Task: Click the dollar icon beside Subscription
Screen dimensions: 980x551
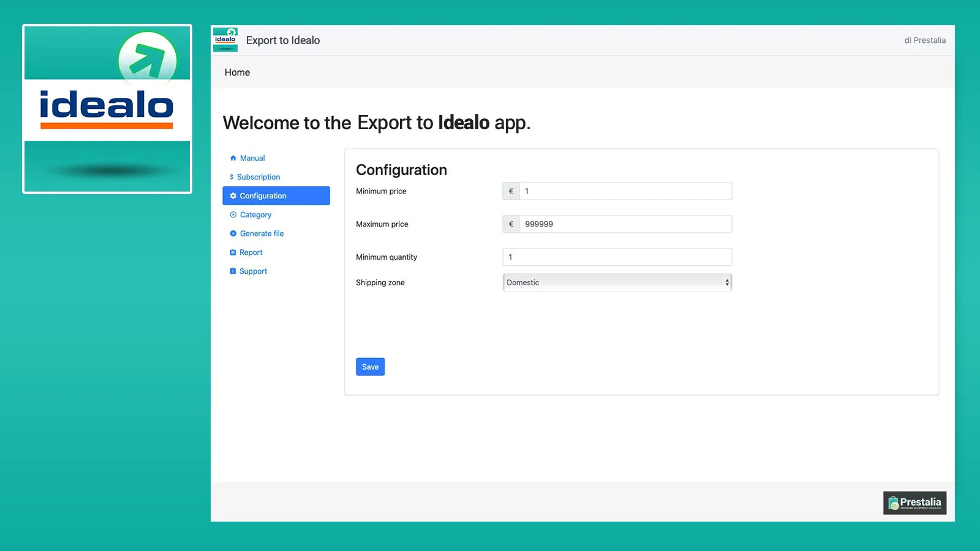Action: click(x=232, y=177)
